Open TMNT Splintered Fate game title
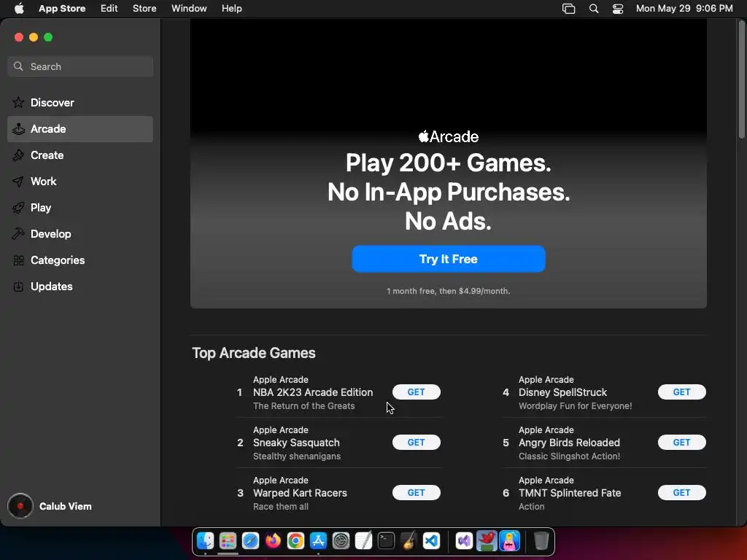This screenshot has width=747, height=560. 570,493
